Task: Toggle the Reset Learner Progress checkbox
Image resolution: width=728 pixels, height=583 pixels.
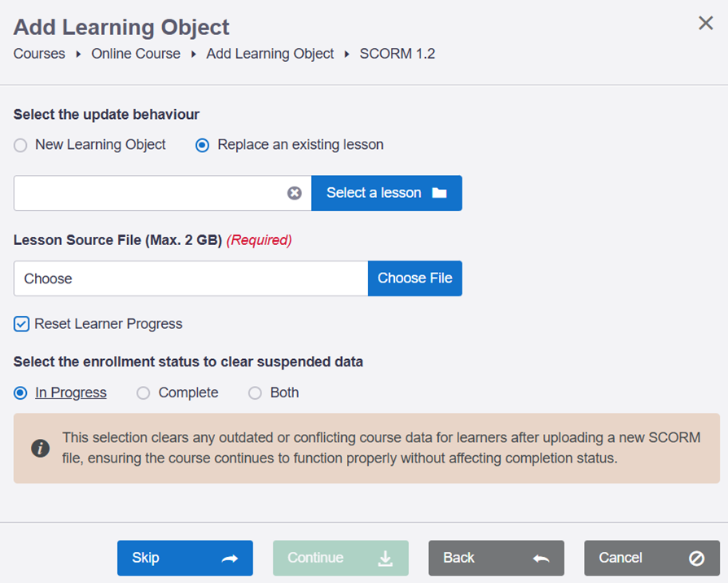Action: click(x=21, y=324)
